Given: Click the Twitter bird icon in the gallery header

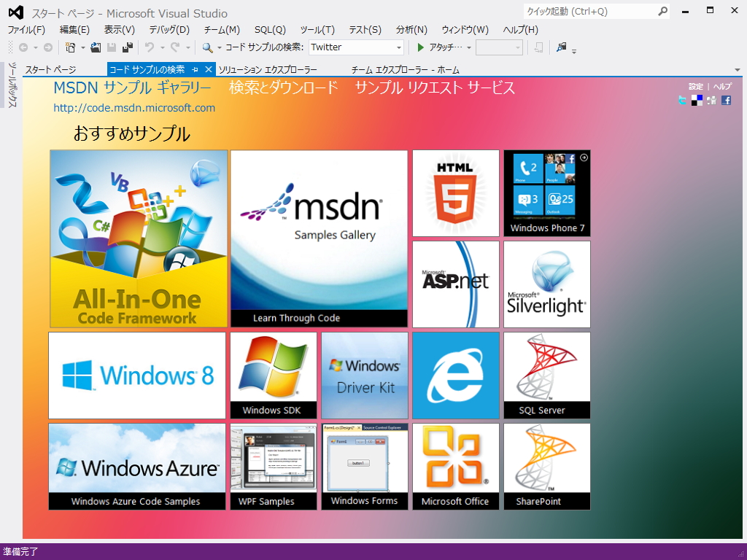Looking at the screenshot, I should tap(682, 100).
